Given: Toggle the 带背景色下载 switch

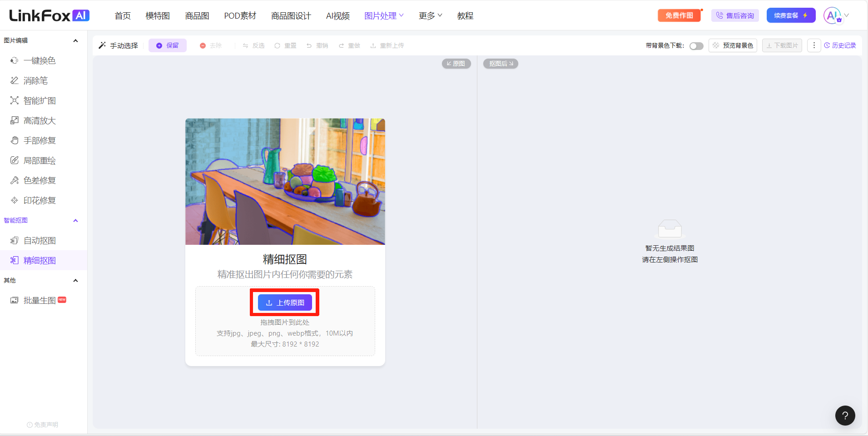Looking at the screenshot, I should pos(696,46).
